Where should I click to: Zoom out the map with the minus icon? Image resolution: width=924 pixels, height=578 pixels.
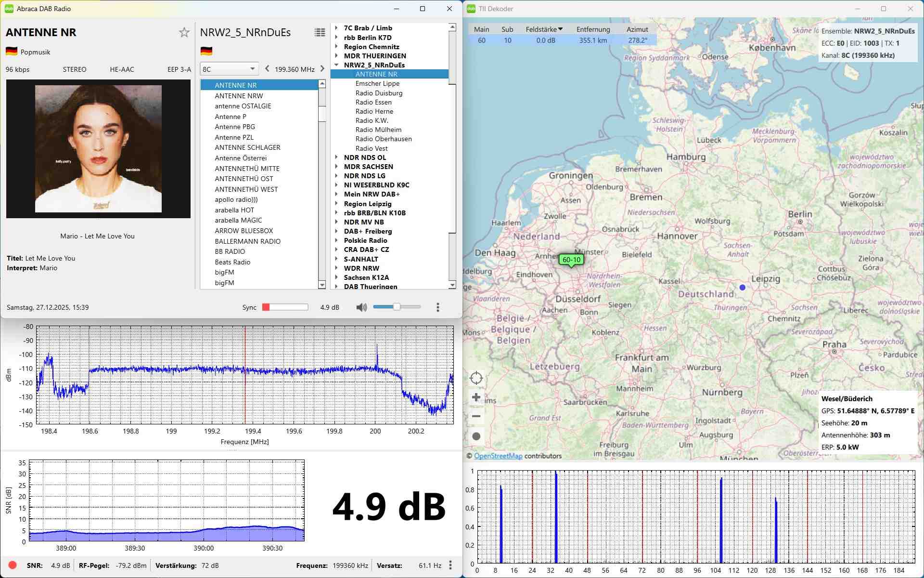(476, 416)
